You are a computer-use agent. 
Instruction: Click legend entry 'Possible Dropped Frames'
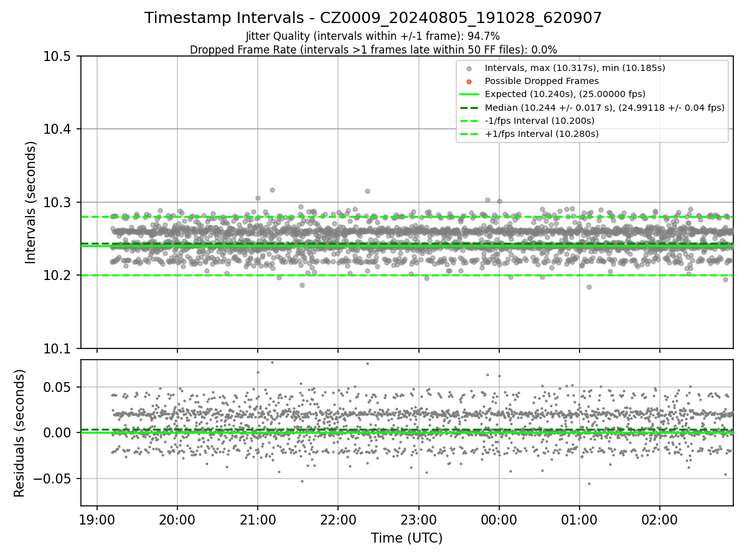point(542,81)
